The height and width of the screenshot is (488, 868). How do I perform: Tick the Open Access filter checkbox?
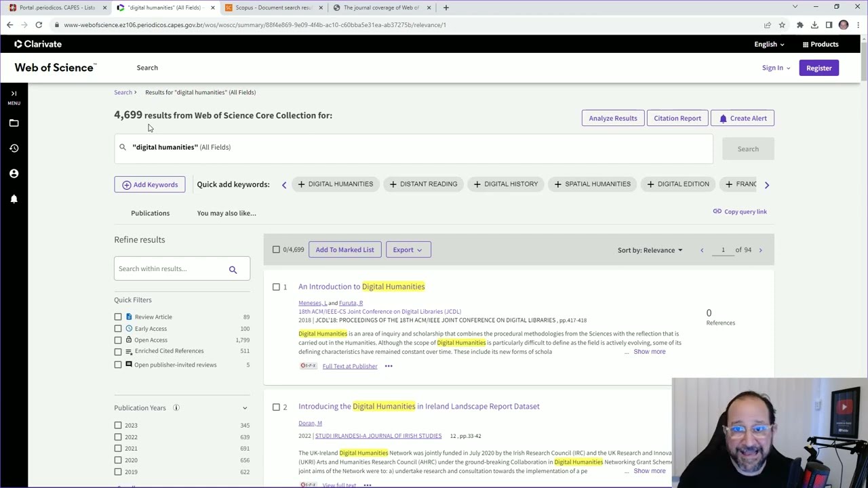118,340
